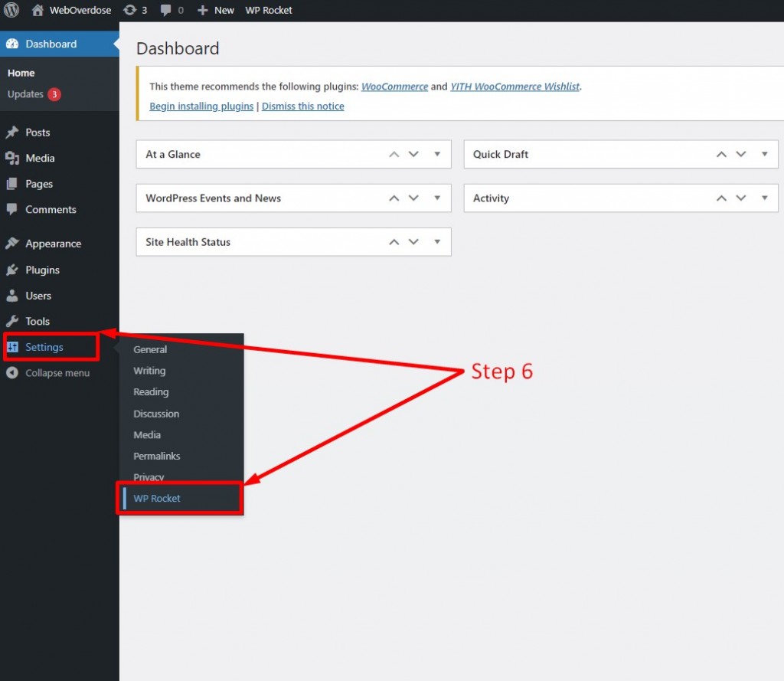
Task: Open Writing settings from the submenu
Action: (149, 371)
